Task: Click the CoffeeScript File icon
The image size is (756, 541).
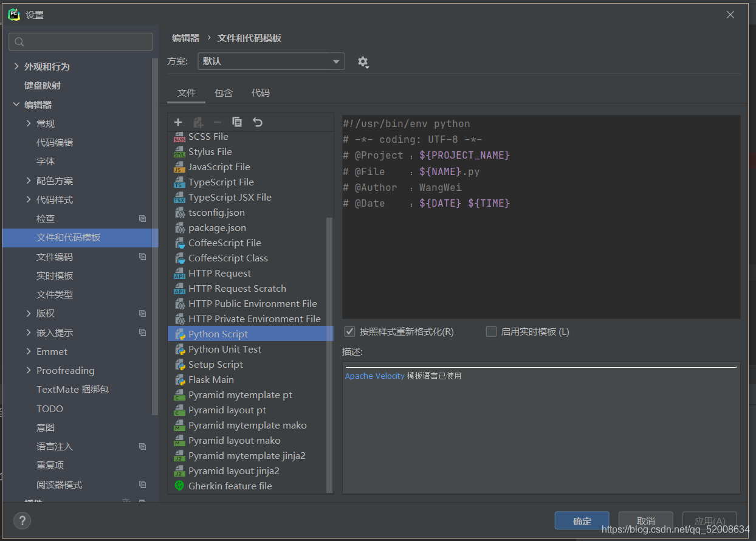Action: 179,243
